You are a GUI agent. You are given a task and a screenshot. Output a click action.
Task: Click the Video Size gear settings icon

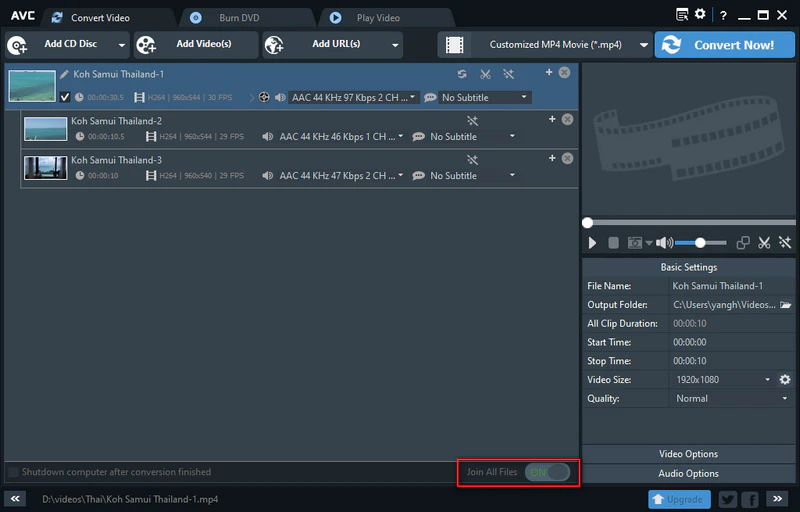click(785, 380)
